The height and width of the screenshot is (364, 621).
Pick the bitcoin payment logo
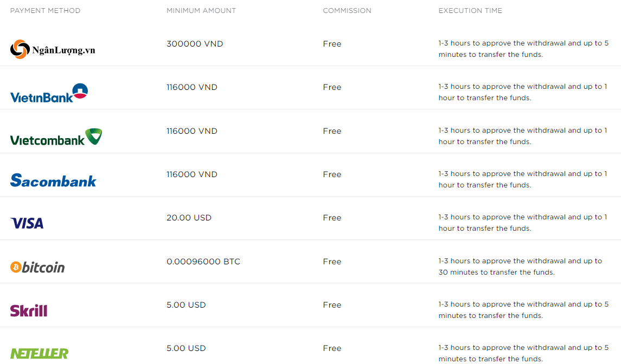coord(37,267)
